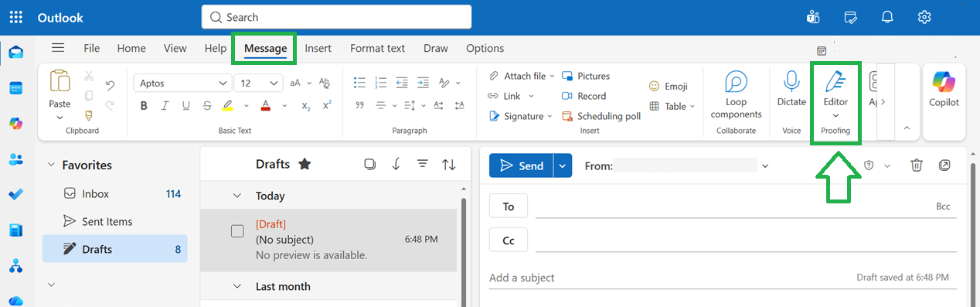This screenshot has width=980, height=307.
Task: Collapse the ribbon with chevron
Action: [907, 128]
